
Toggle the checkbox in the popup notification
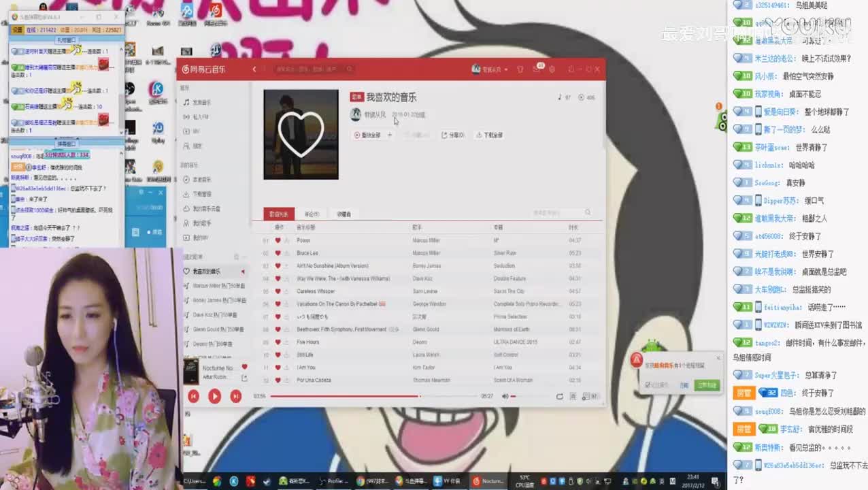click(648, 385)
